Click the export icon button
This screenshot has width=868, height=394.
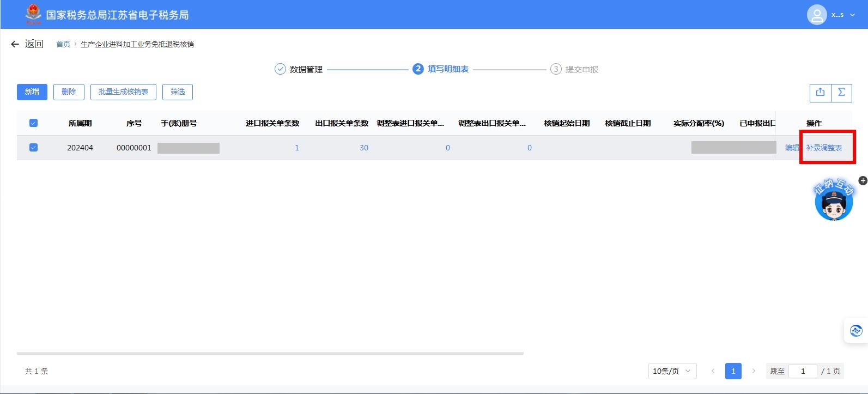(820, 92)
